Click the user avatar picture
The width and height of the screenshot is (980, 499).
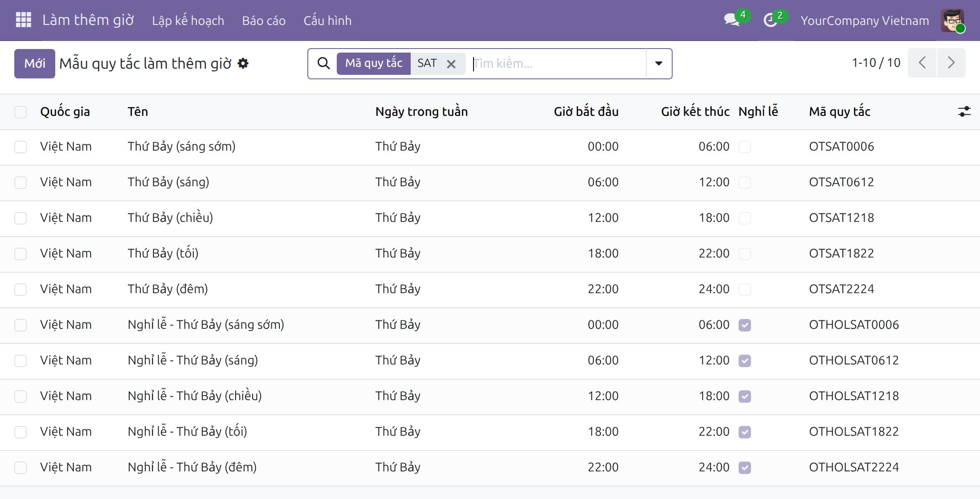click(x=952, y=20)
